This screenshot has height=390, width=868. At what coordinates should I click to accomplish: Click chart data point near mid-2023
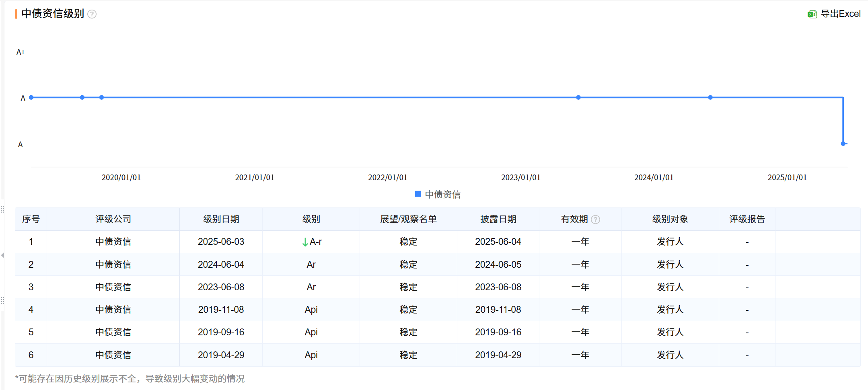click(578, 97)
